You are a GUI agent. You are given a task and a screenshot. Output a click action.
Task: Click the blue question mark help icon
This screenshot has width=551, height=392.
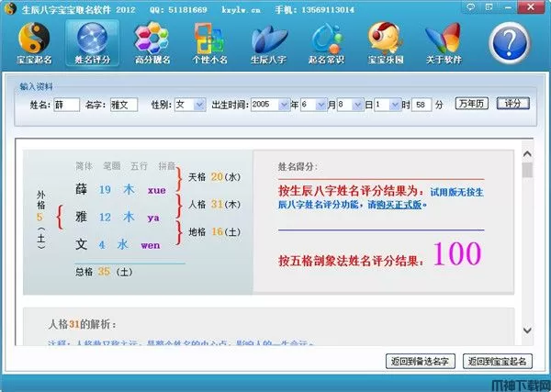[513, 41]
